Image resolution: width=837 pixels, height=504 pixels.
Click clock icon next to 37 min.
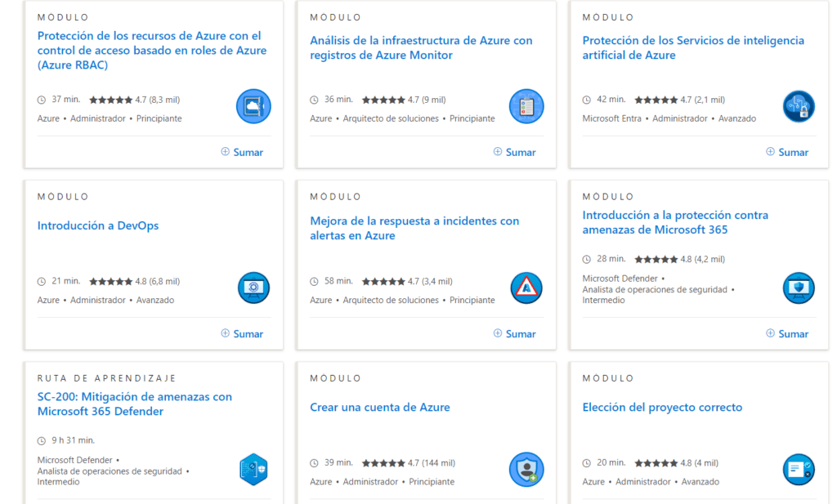(x=41, y=100)
